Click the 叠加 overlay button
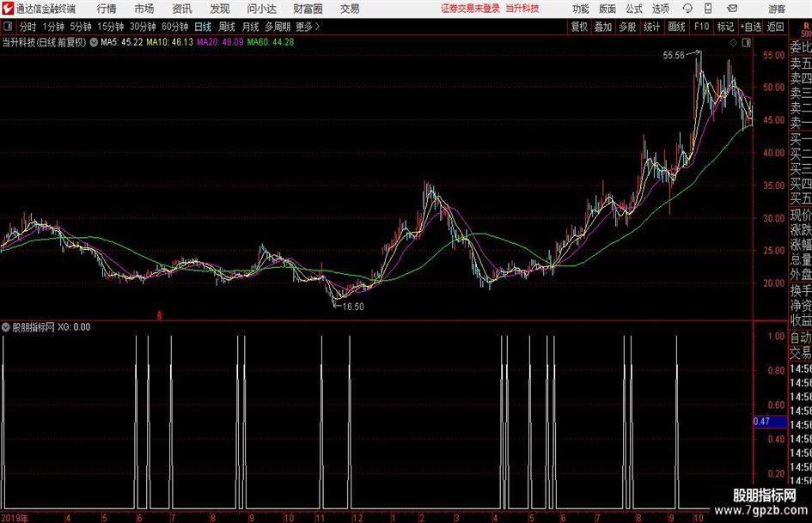 [x=603, y=27]
